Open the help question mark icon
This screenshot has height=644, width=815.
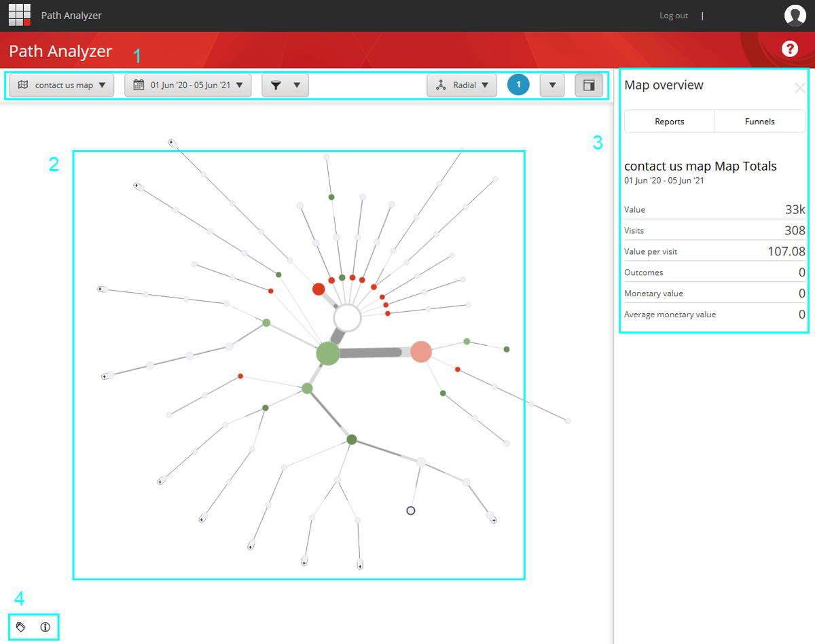click(x=790, y=48)
